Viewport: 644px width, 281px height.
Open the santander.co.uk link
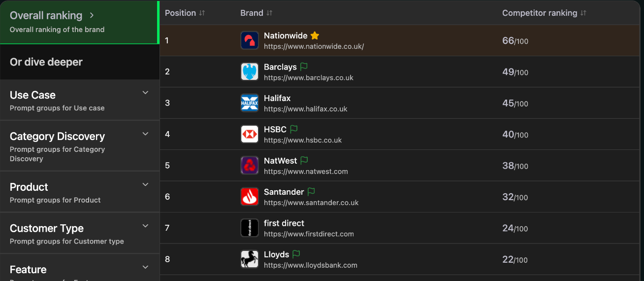(x=311, y=203)
